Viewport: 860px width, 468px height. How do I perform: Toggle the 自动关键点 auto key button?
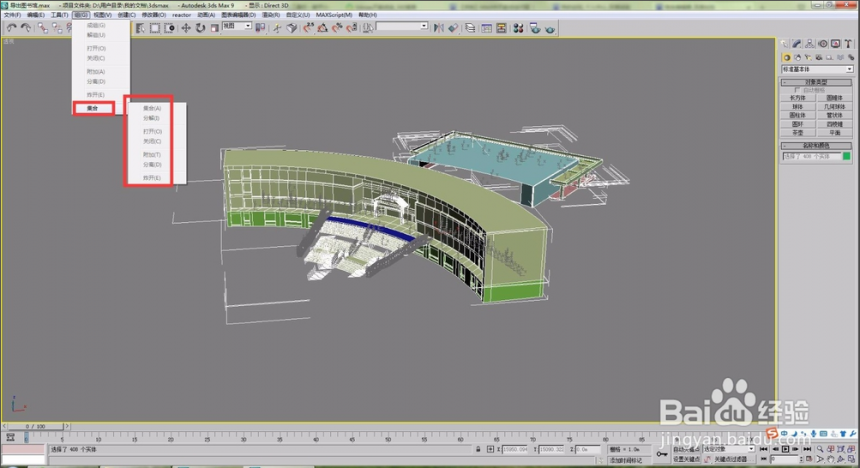(687, 449)
